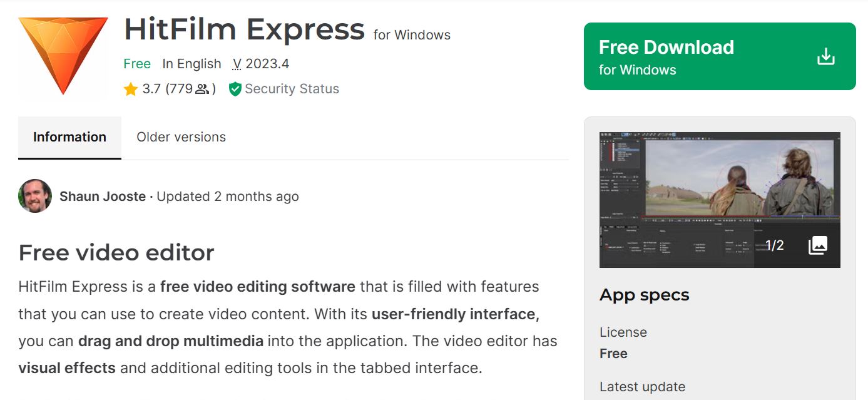Viewport: 868px width, 400px height.
Task: Click the bold 'free video editing software' text
Action: tap(258, 287)
